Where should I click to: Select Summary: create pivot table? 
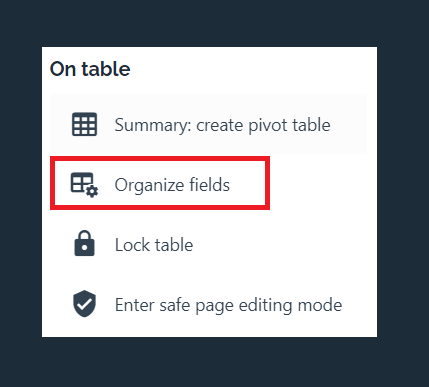coord(208,124)
